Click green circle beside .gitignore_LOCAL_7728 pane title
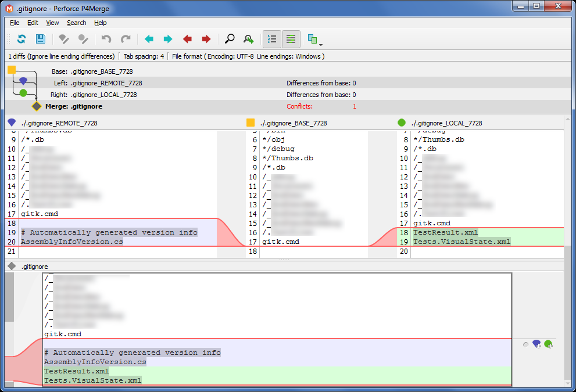 coord(402,123)
